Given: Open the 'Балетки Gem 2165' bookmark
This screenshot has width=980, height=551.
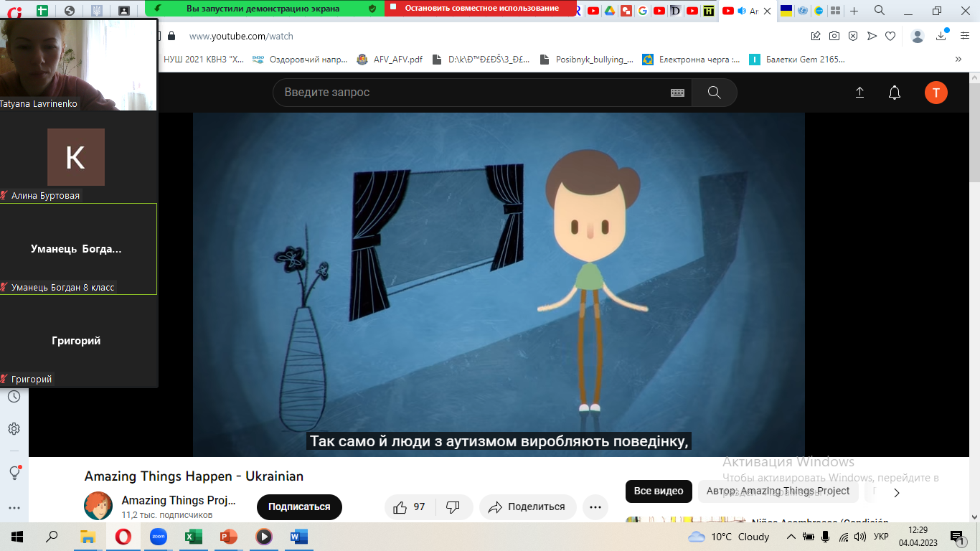Looking at the screenshot, I should pos(796,60).
